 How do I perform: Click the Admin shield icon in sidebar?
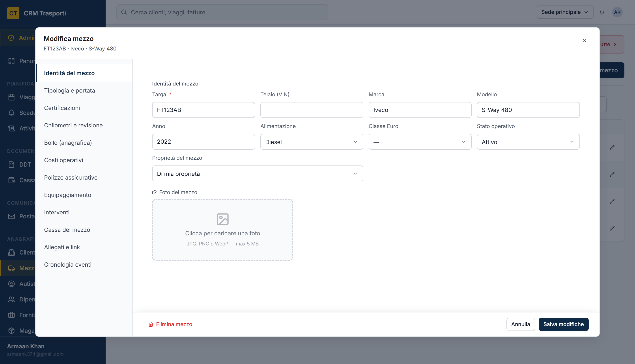click(x=11, y=38)
